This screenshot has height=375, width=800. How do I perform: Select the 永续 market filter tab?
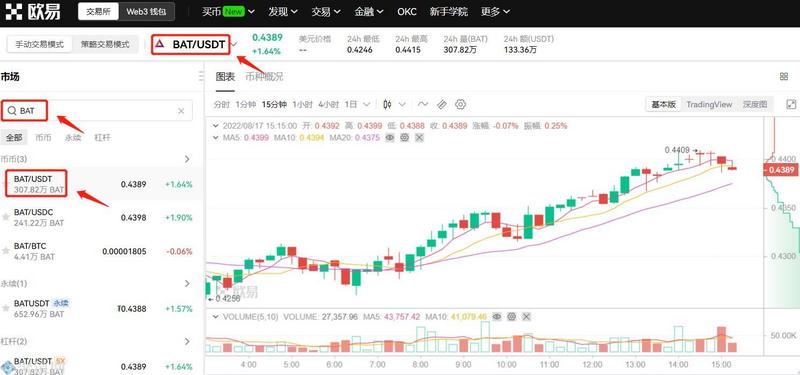(73, 137)
